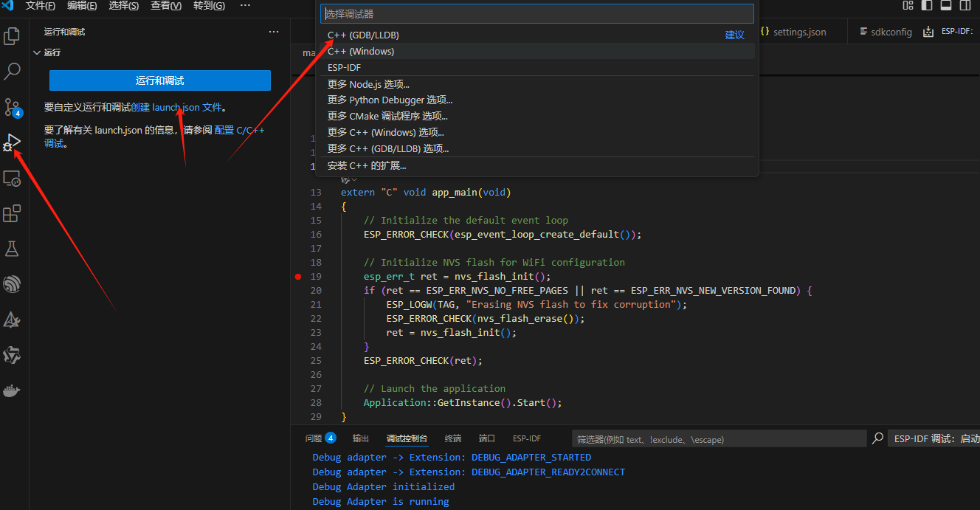Select 安装 C++ 的扩展... entry
Screen dimensions: 980x510
537,165
